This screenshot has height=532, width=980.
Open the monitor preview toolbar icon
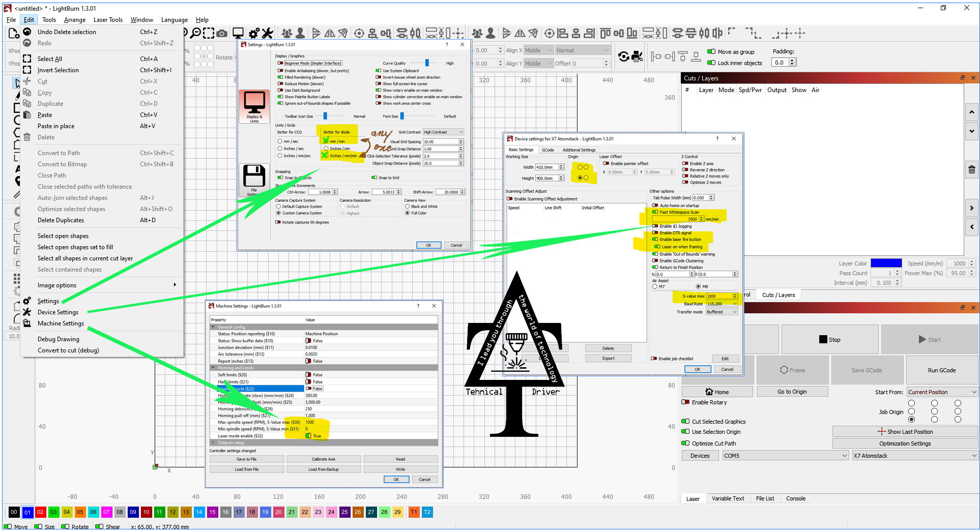(238, 34)
